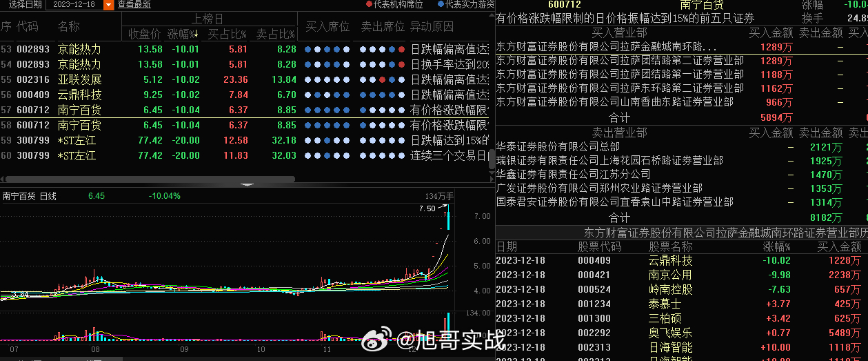Click history buy amount 5489万
Screen dimensions: 868x361
[x=845, y=333]
